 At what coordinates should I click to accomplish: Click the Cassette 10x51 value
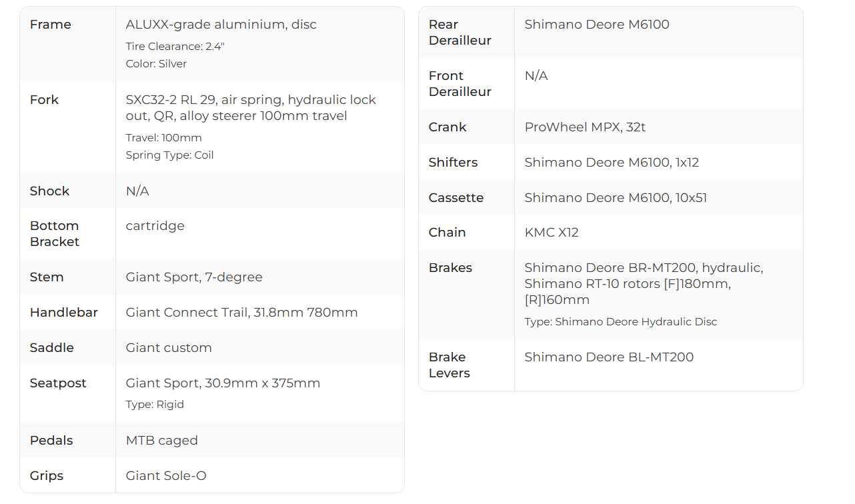click(x=616, y=198)
